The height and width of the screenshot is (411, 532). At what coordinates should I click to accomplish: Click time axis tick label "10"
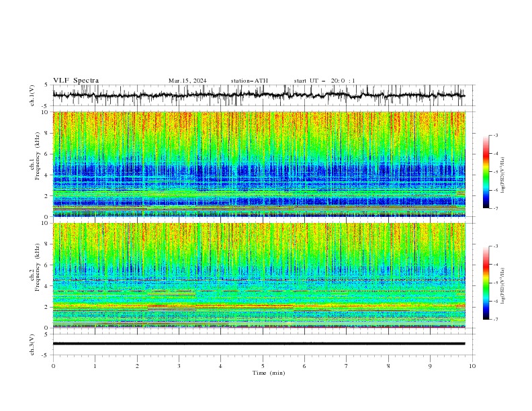(472, 366)
